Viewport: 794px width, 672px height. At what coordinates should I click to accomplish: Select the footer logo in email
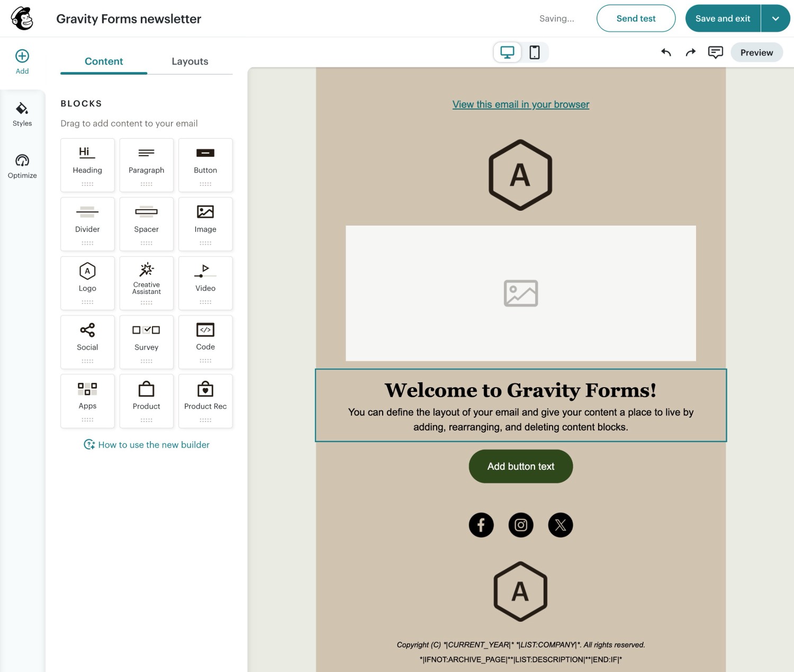coord(521,592)
